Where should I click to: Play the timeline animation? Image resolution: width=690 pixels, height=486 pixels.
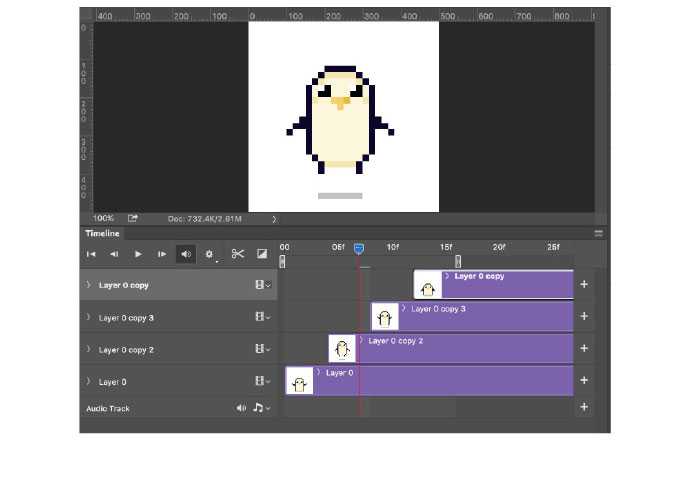pyautogui.click(x=138, y=254)
